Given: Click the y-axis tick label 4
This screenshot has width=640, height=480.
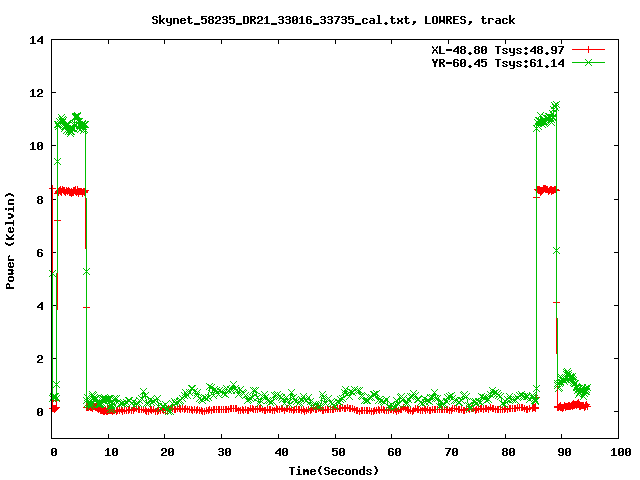Looking at the screenshot, I should click(x=40, y=306).
